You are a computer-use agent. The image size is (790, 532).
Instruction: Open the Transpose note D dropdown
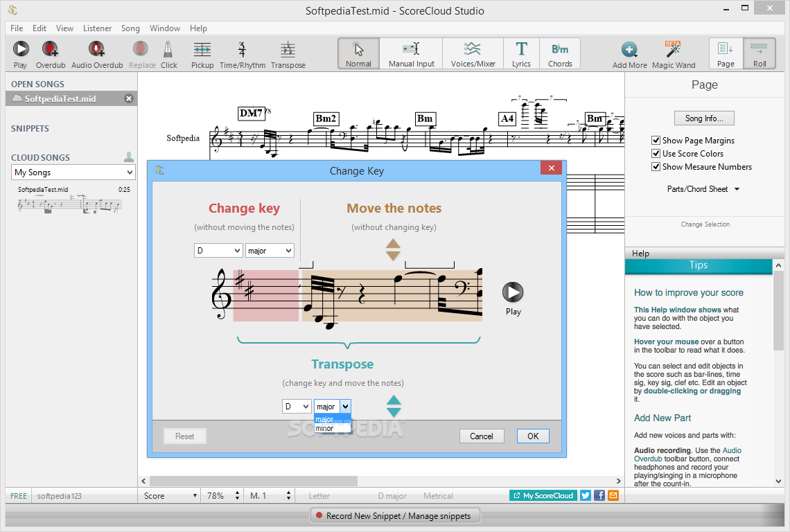point(297,406)
